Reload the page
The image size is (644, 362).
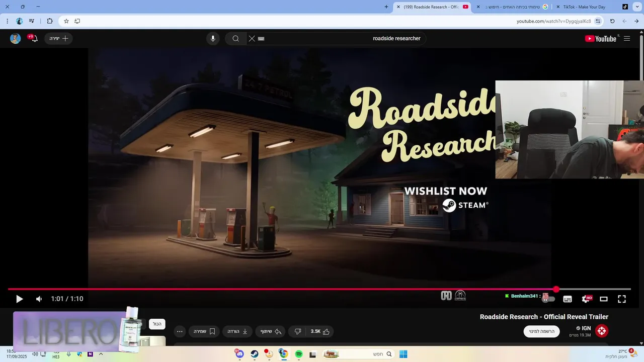click(612, 21)
